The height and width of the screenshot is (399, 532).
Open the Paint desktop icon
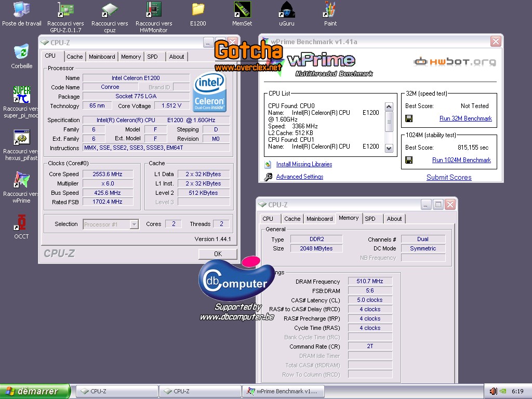(330, 9)
